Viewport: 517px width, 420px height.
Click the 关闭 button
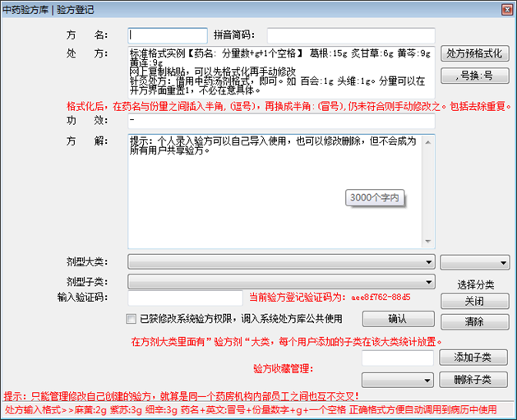pyautogui.click(x=475, y=301)
